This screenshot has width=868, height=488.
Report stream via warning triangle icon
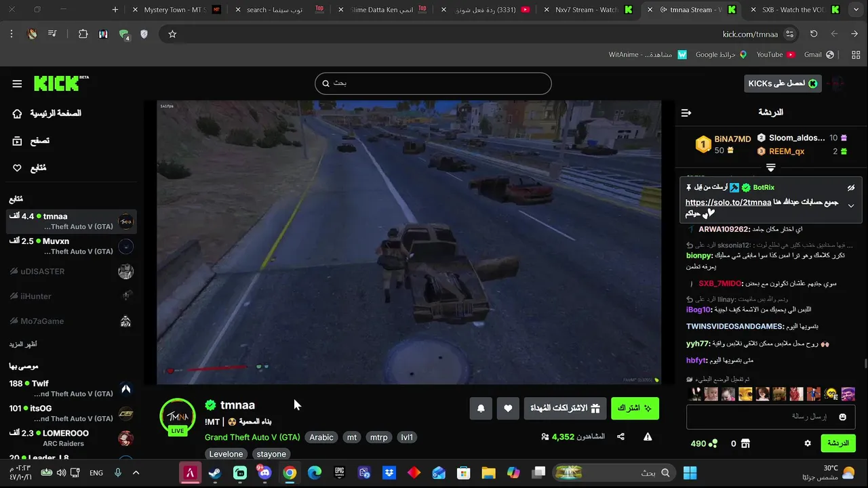(648, 437)
